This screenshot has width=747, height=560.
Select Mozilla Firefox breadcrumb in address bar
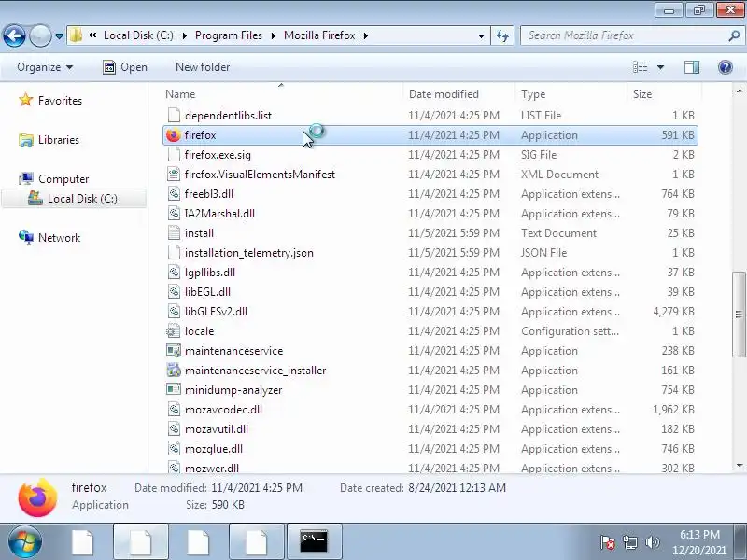[319, 35]
